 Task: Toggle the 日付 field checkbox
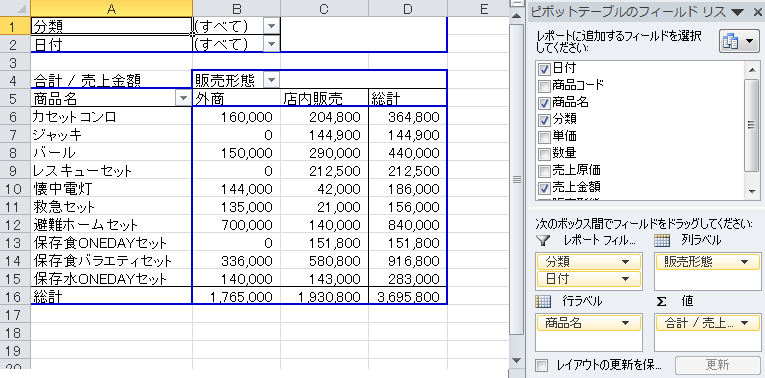coord(544,69)
